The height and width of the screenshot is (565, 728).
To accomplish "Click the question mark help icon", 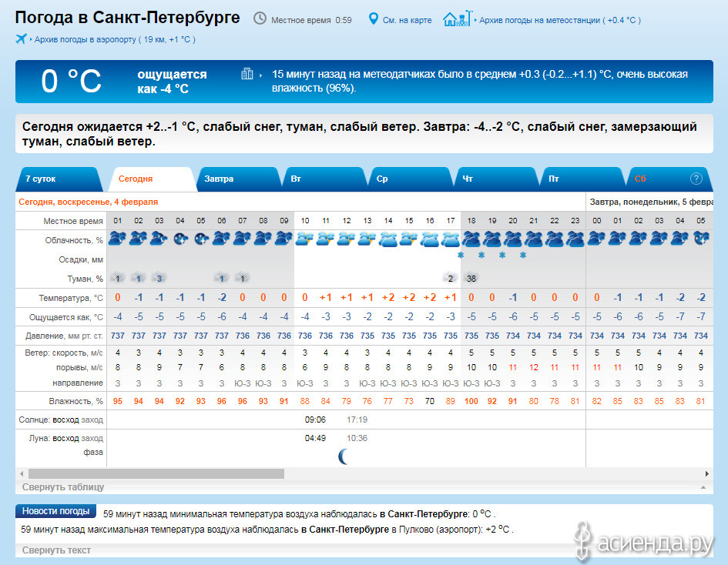I will click(696, 179).
